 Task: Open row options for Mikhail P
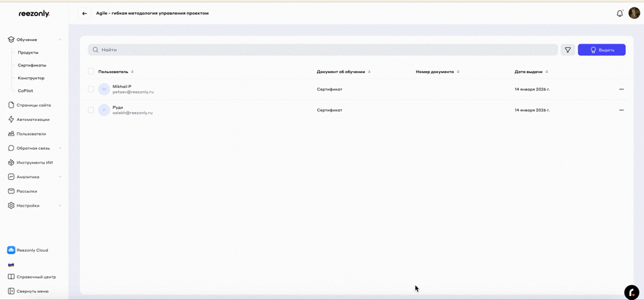pos(621,89)
